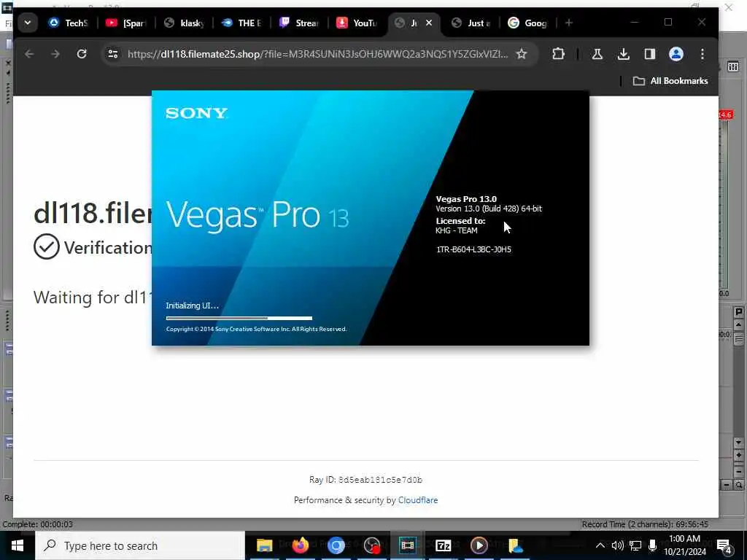Open the blue ring browser taskbar icon

[336, 545]
